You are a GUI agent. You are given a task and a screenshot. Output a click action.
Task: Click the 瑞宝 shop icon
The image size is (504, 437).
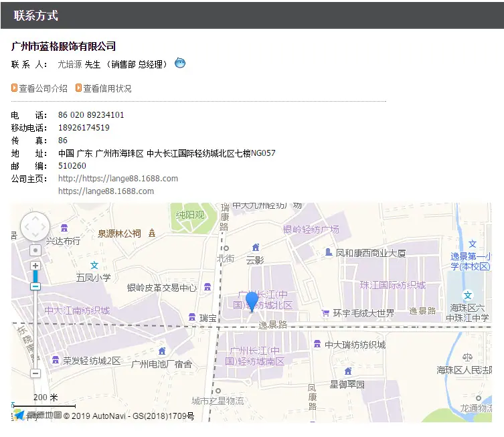point(192,317)
